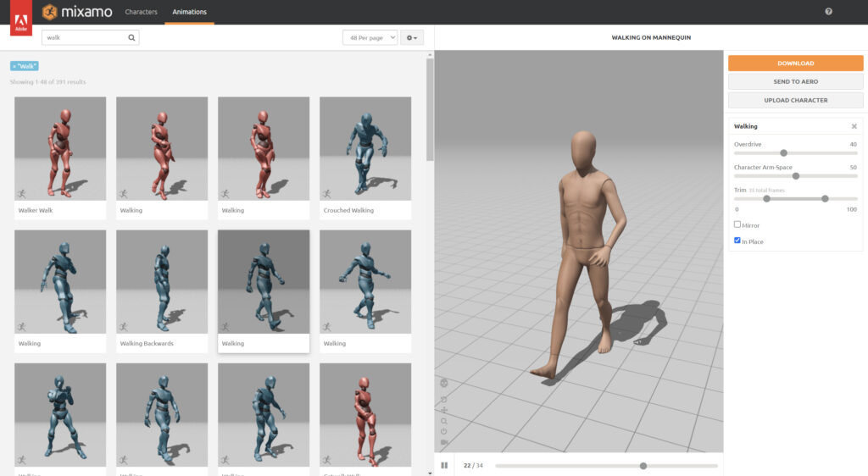This screenshot has width=868, height=476.
Task: Toggle skeleton view icon in viewport
Action: click(444, 383)
